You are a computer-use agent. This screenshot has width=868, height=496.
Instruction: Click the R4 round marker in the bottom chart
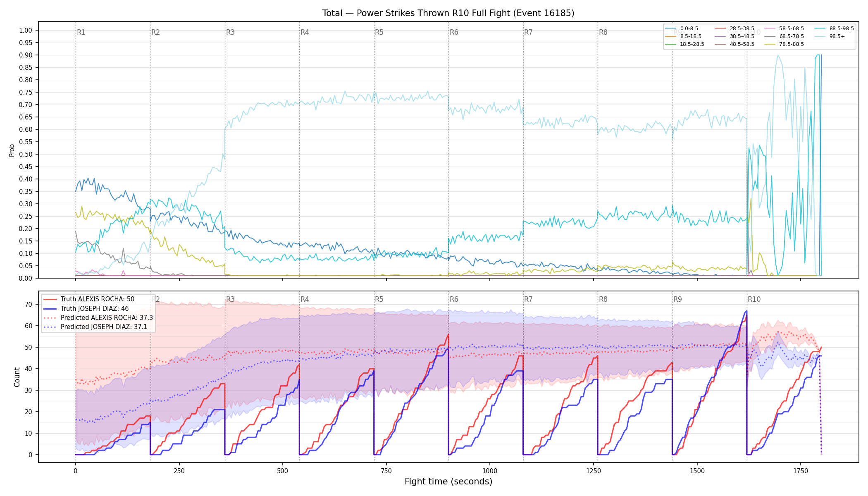pyautogui.click(x=305, y=299)
